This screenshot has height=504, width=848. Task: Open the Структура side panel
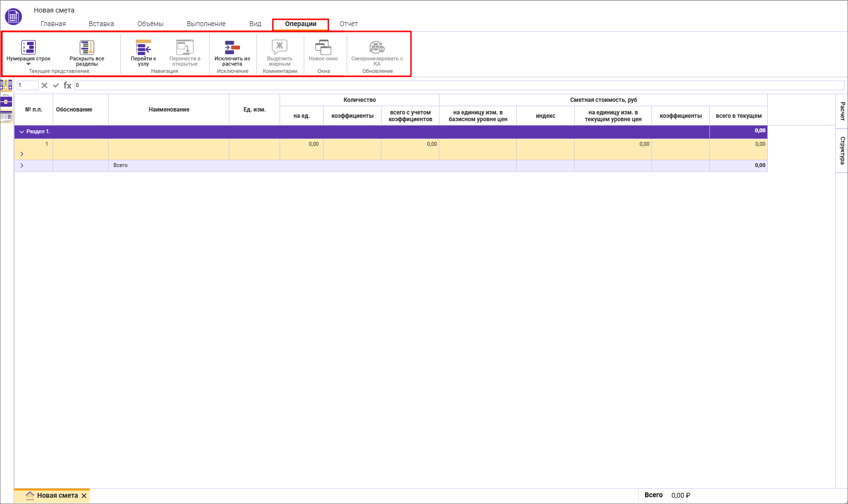point(842,150)
